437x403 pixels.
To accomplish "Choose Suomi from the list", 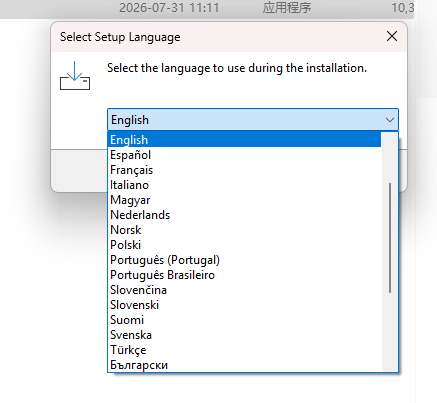I will click(244, 320).
